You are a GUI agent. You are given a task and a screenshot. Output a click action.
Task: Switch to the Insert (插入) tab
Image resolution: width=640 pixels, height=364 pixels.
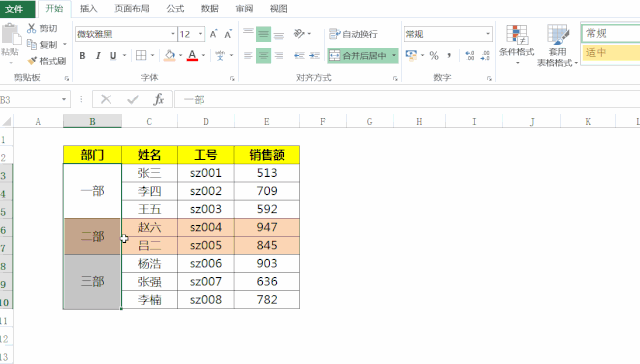pyautogui.click(x=89, y=9)
